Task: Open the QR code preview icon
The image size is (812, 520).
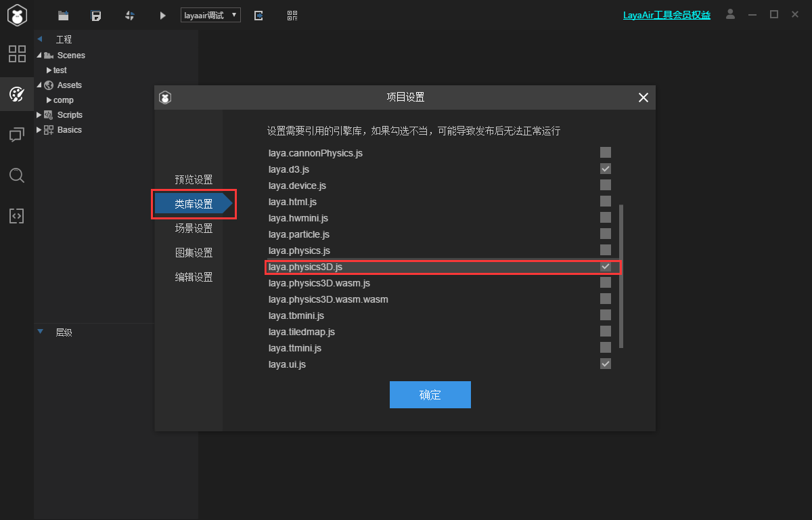Action: pos(292,15)
